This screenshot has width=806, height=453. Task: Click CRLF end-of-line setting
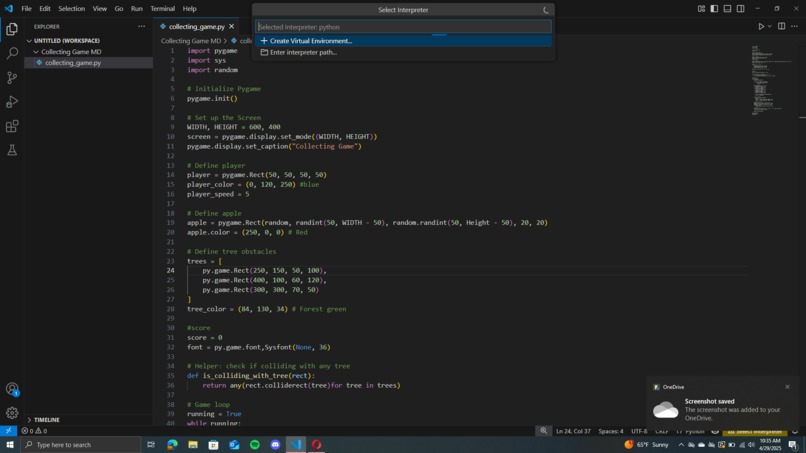pos(662,431)
